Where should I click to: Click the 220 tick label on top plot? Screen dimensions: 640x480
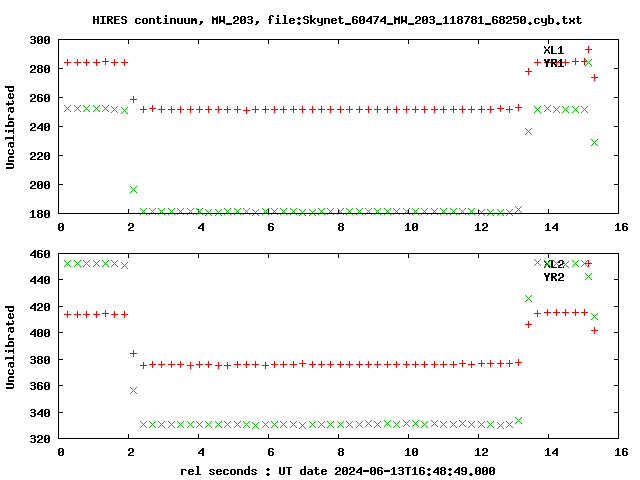40,156
